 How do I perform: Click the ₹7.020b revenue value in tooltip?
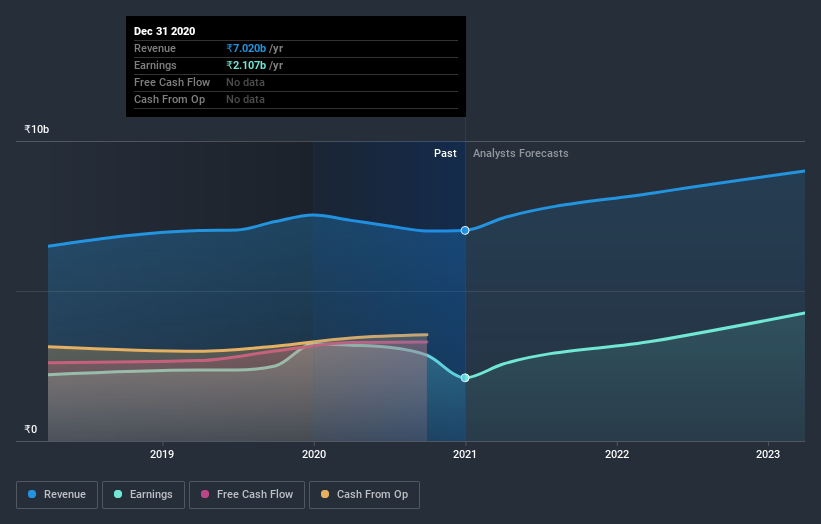tap(246, 48)
